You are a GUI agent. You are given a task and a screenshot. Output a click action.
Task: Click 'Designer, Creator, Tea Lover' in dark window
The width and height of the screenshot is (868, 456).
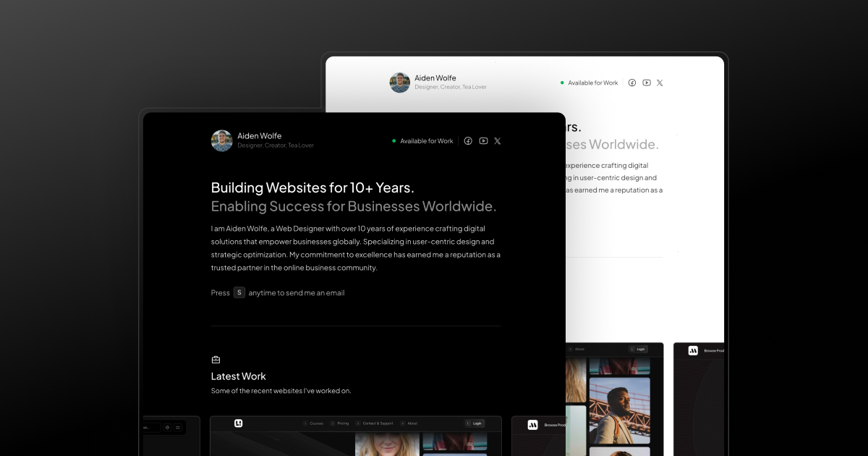point(276,145)
